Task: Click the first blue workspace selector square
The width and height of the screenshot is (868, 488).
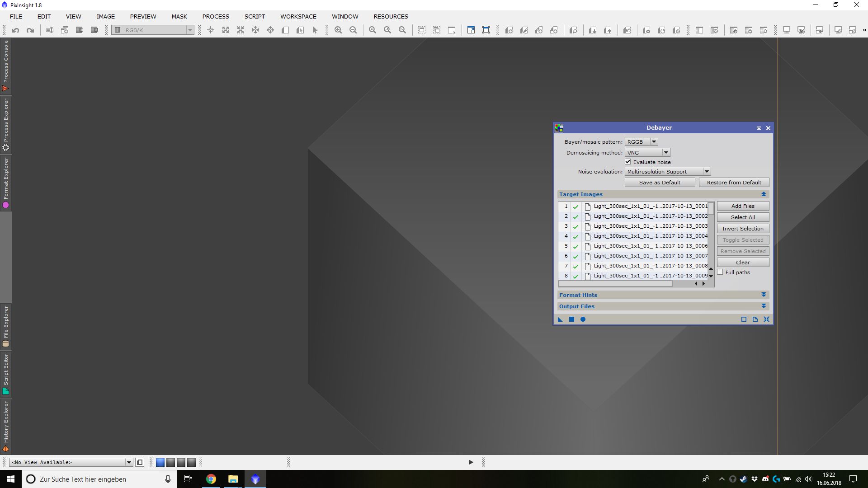Action: [x=160, y=462]
